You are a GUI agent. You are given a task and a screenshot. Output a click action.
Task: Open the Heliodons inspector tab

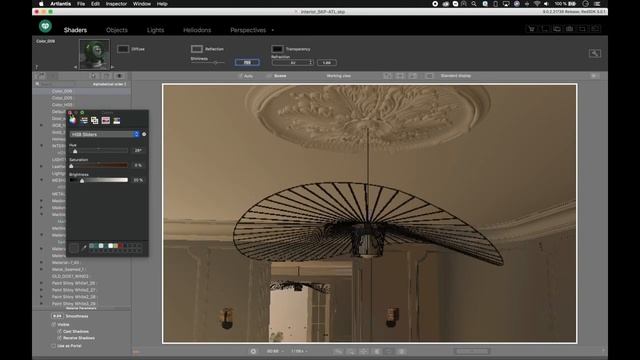[x=197, y=30]
